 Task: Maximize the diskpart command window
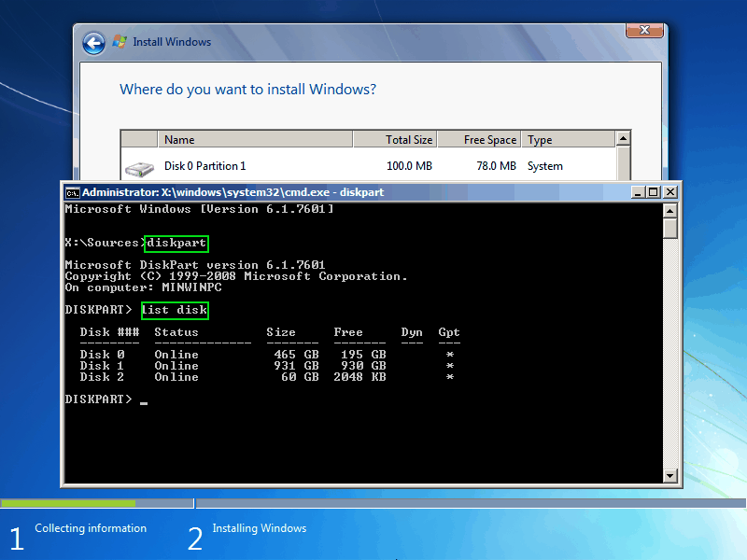click(x=655, y=191)
